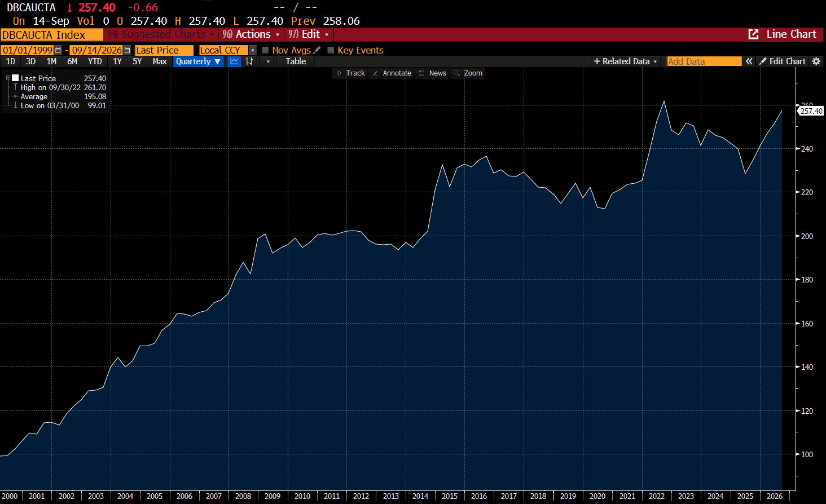826x504 pixels.
Task: Select the 5Y time range tab
Action: click(x=137, y=61)
